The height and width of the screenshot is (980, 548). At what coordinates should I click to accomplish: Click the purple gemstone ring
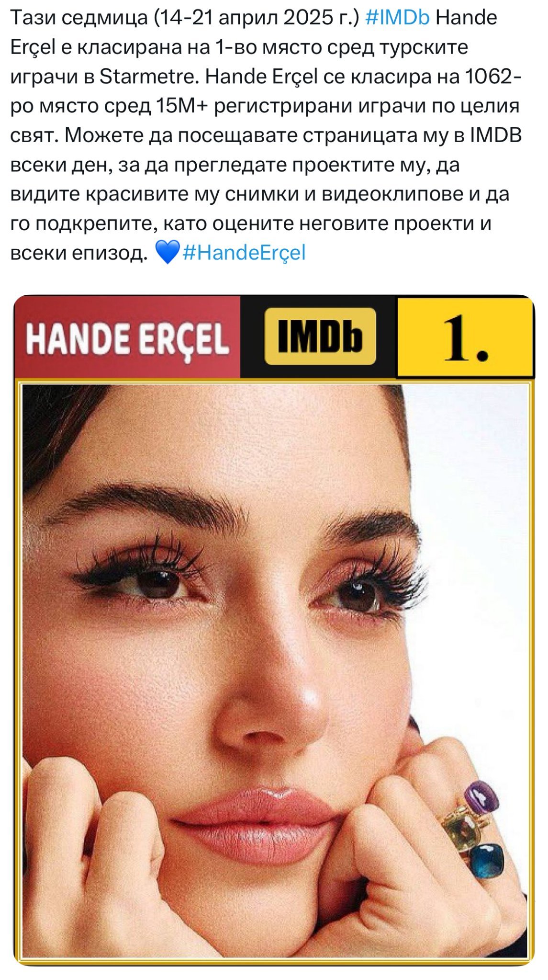[x=482, y=796]
